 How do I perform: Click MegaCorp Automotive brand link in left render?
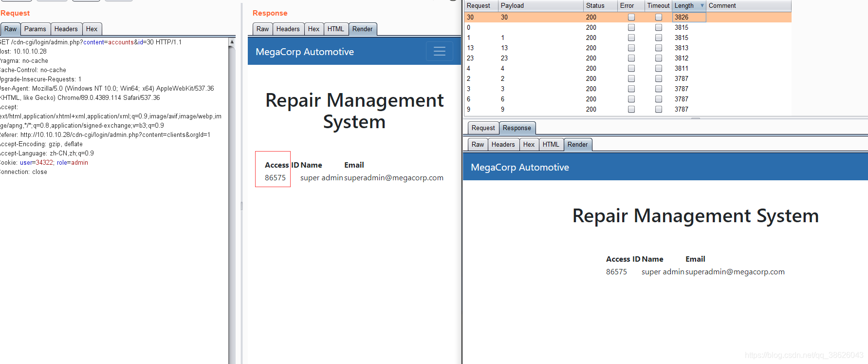click(x=305, y=52)
